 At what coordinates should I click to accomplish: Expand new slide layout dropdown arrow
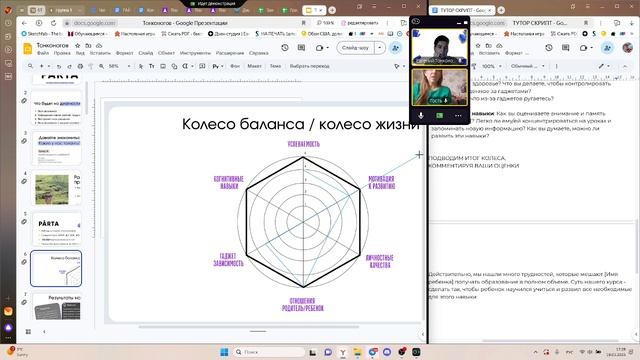[x=49, y=66]
